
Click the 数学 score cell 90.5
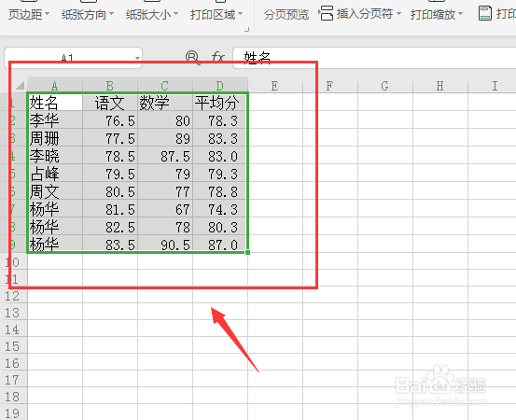[165, 245]
